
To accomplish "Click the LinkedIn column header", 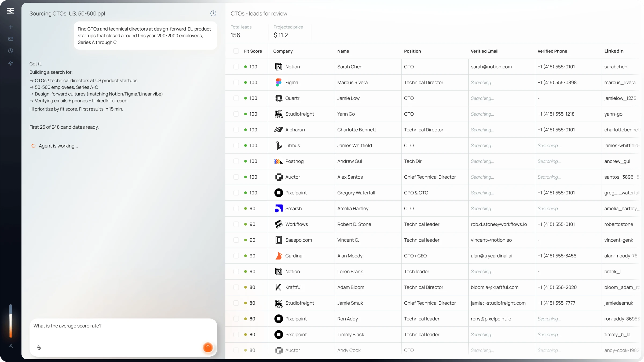I will pyautogui.click(x=614, y=51).
